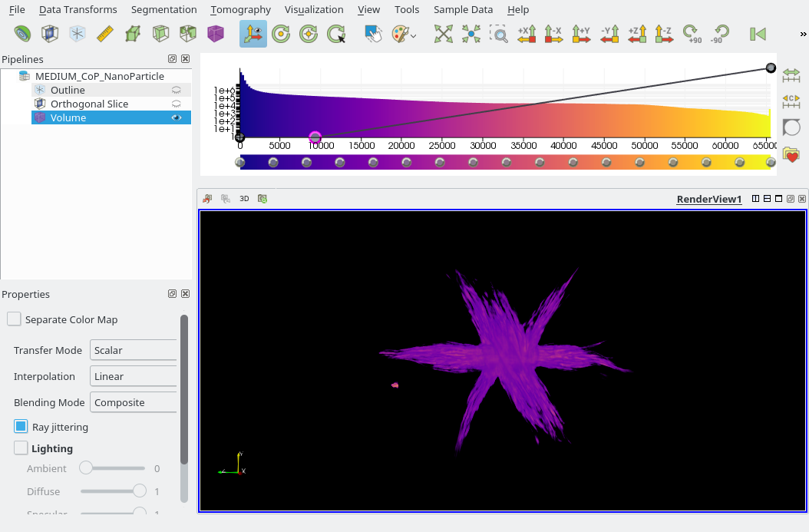The image size is (809, 532).
Task: Open the Tomography menu
Action: click(x=240, y=9)
